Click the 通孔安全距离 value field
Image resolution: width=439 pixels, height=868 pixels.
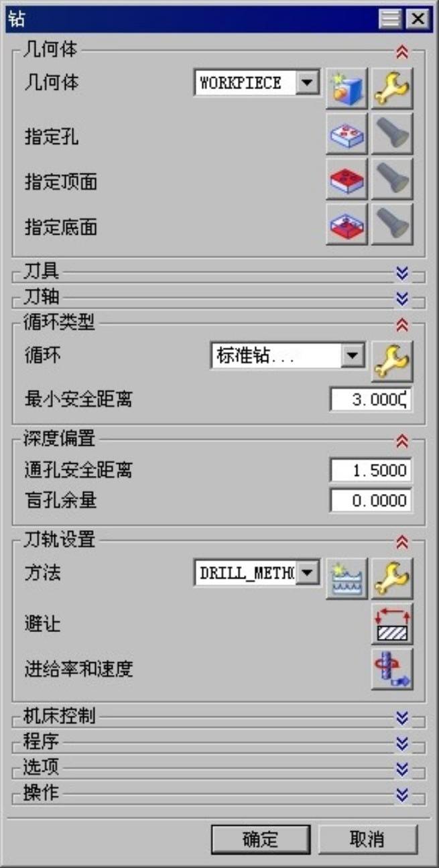click(x=371, y=471)
